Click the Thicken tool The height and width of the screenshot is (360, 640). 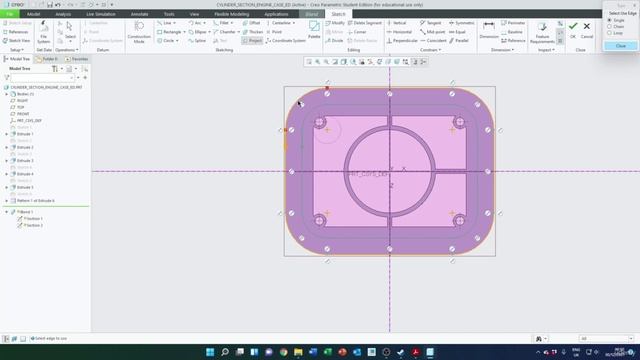pyautogui.click(x=253, y=32)
